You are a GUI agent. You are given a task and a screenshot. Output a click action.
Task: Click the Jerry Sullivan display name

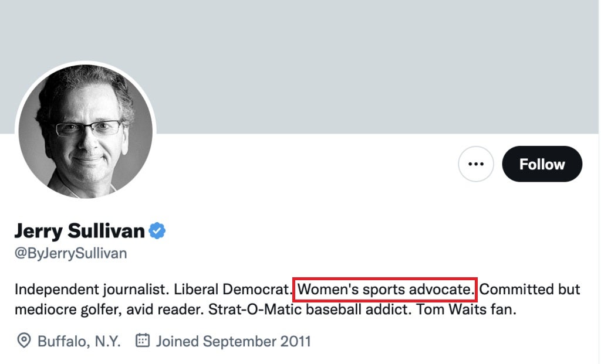79,231
